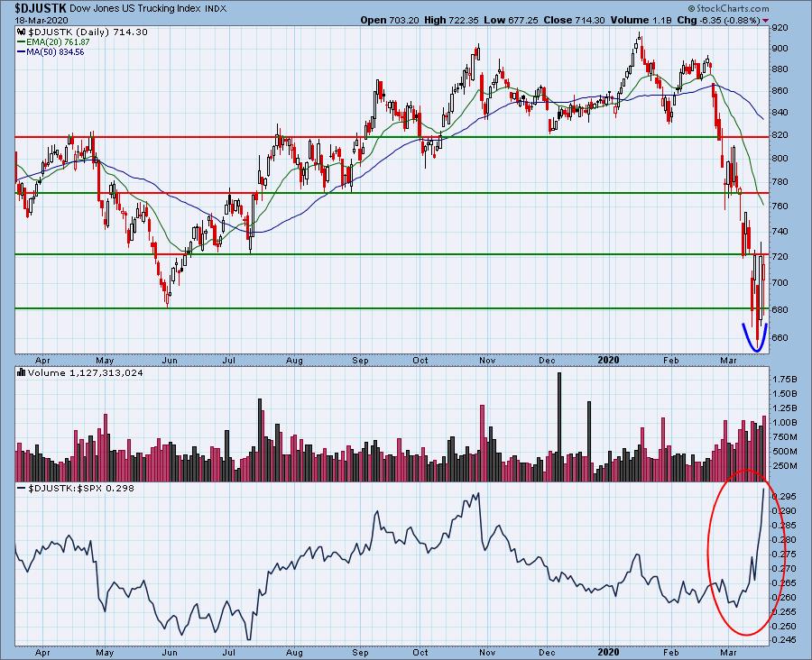Click the $DJUSTK ticker symbol title

[x=41, y=8]
